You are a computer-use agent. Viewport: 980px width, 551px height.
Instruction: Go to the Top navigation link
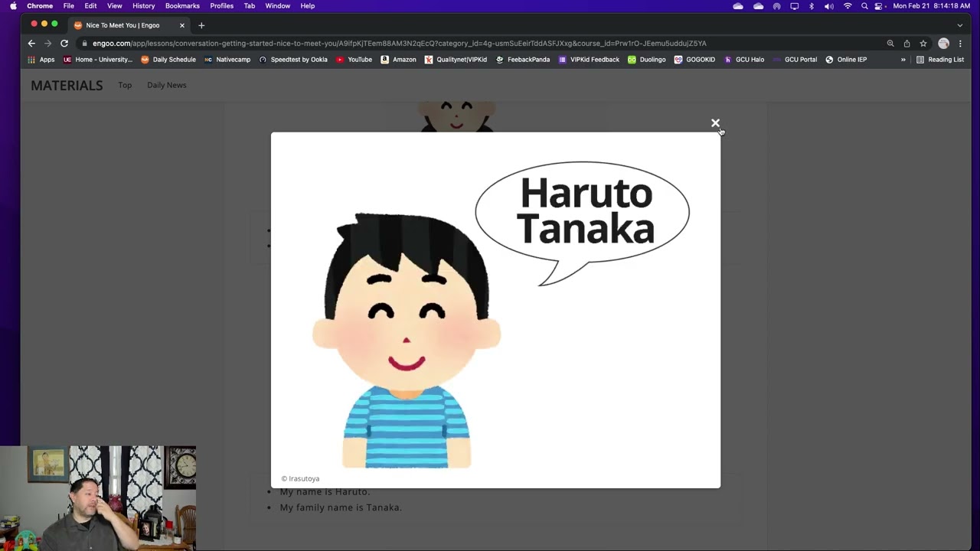coord(125,85)
